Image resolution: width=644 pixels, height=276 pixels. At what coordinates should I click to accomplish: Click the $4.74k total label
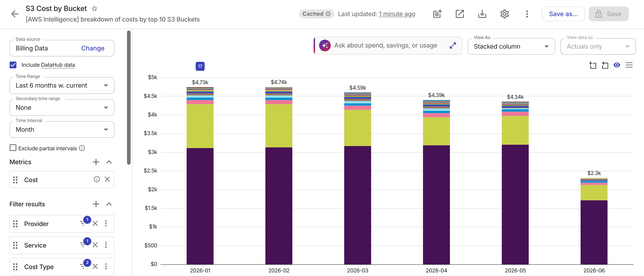tap(279, 82)
